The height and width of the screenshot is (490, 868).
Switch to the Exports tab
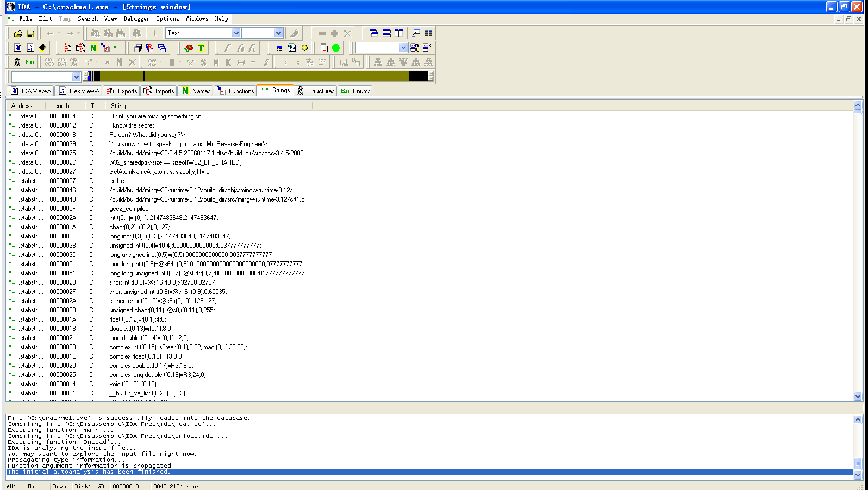click(x=122, y=91)
